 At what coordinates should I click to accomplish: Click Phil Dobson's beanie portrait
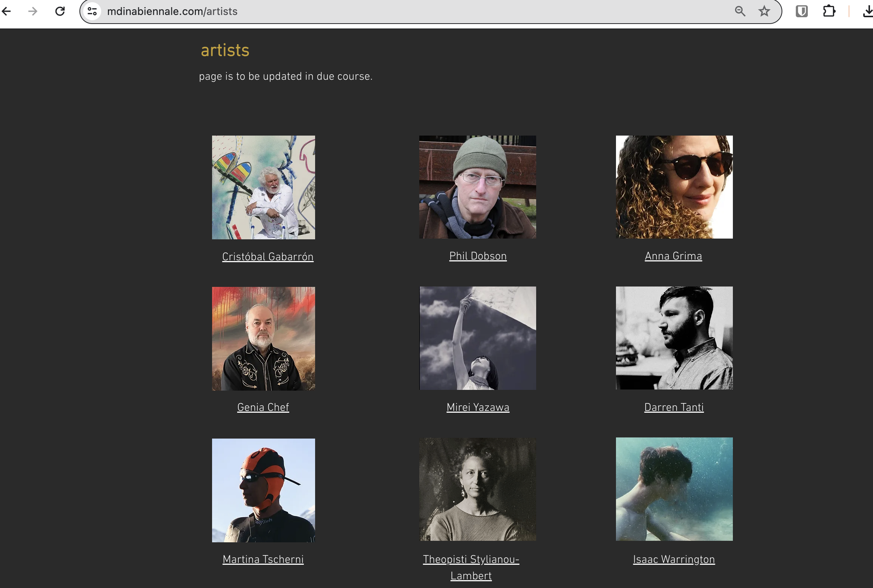(478, 187)
